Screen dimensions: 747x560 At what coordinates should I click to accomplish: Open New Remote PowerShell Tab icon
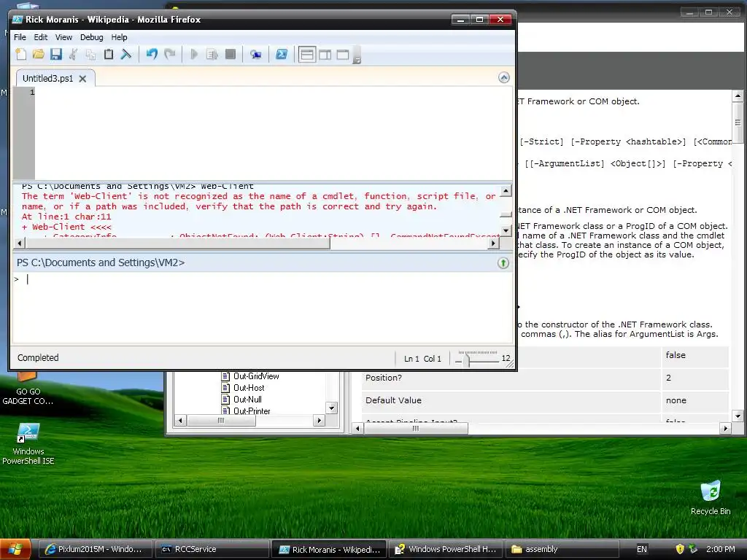click(x=256, y=54)
